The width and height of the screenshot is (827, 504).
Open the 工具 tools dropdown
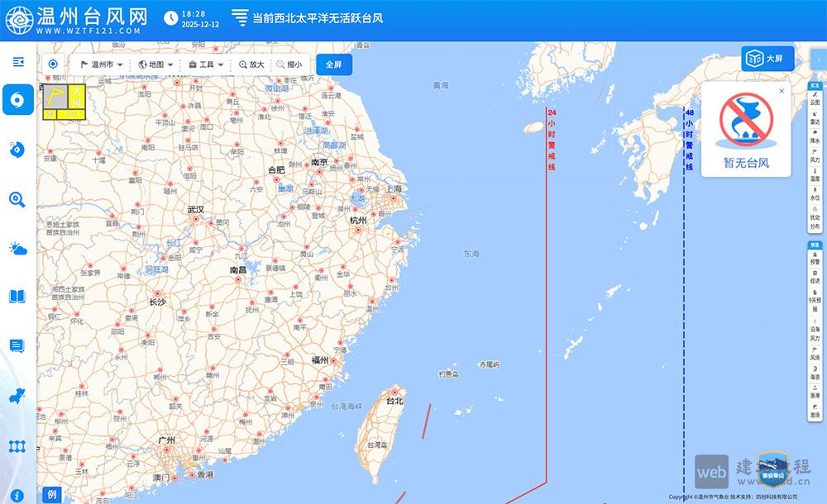click(x=206, y=64)
